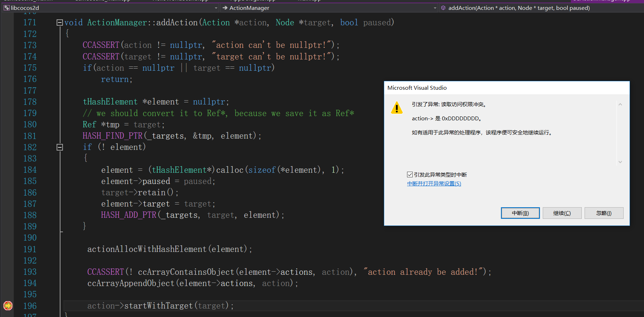Viewport: 644px width, 317px height.
Task: Uncheck the 引发此异常类型时中断 checkbox
Action: coord(410,175)
